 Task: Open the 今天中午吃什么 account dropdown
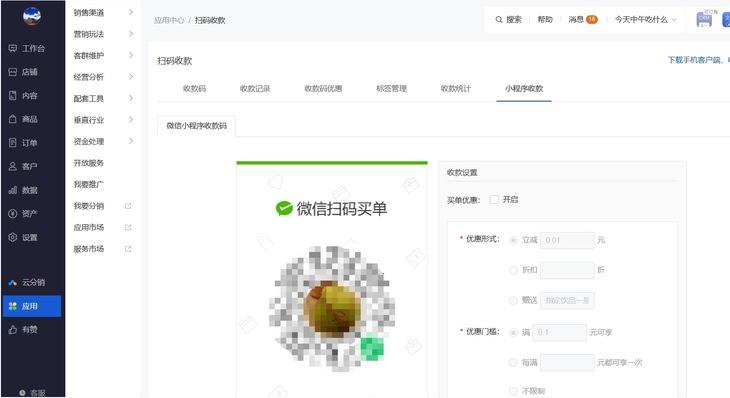pyautogui.click(x=645, y=20)
